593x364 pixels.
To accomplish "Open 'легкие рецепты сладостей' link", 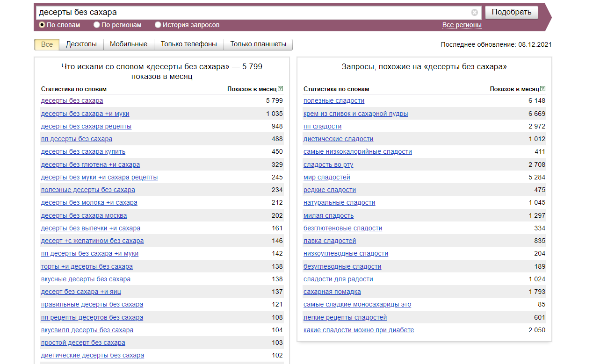I will pos(345,317).
